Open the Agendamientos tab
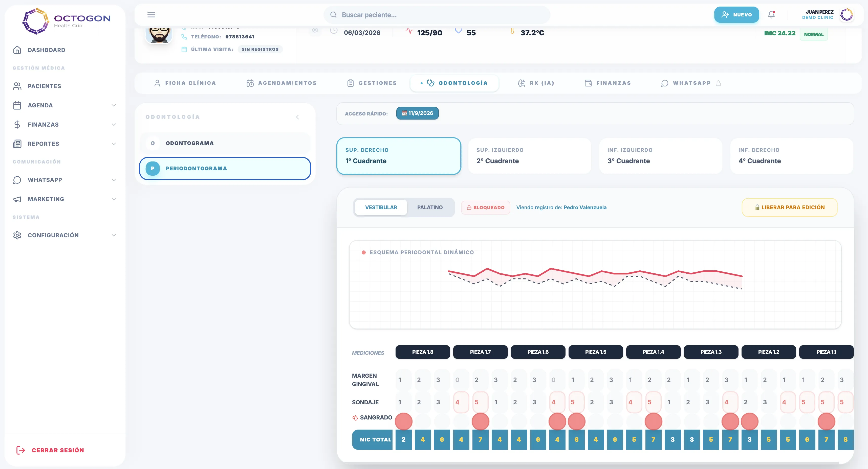The image size is (868, 469). [281, 83]
